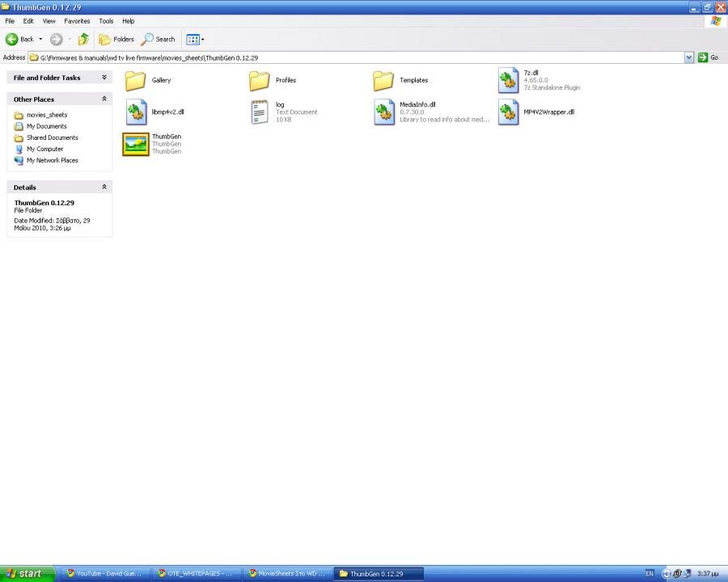Image resolution: width=728 pixels, height=582 pixels.
Task: Open the Tools menu
Action: coord(106,21)
